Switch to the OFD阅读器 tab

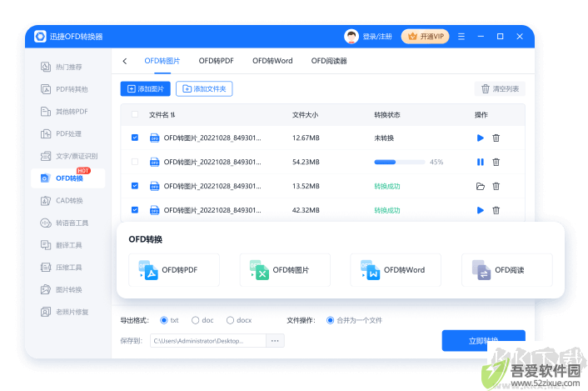329,61
